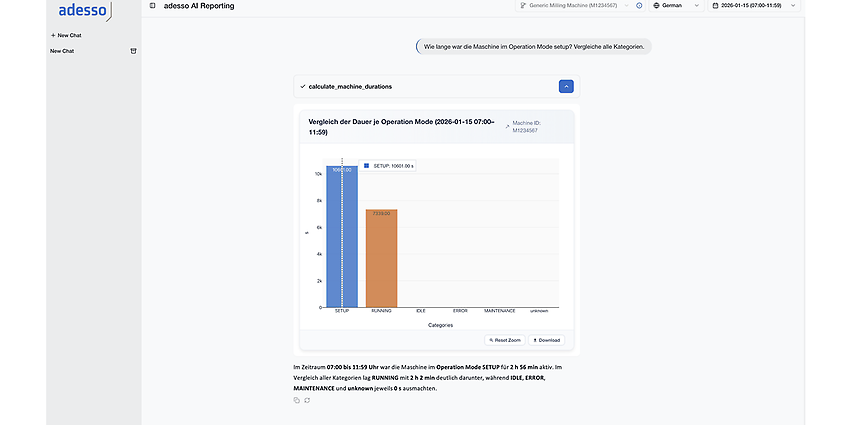850x425 pixels.
Task: Click the blue target icon next to machine selector
Action: click(x=639, y=5)
